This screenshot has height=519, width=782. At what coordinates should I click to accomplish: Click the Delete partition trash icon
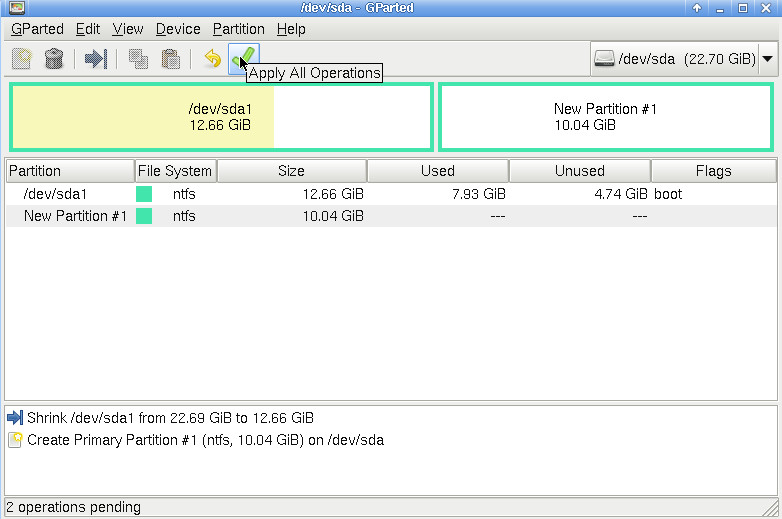[54, 59]
